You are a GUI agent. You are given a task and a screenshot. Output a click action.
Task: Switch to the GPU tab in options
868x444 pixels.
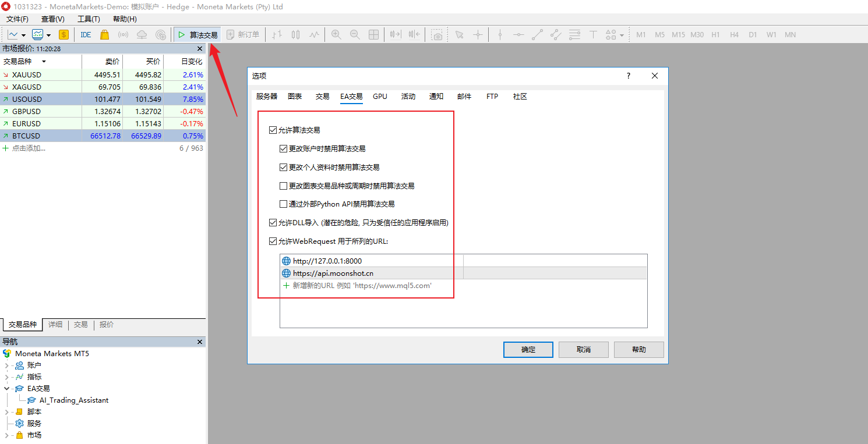tap(380, 97)
